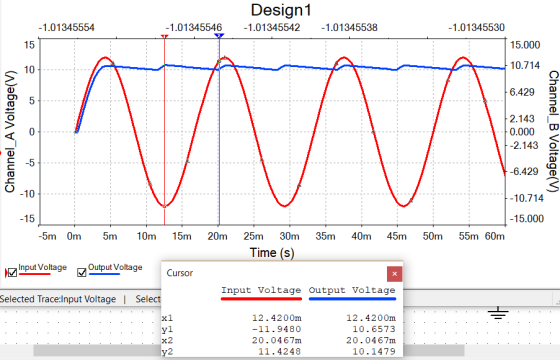Click the Selected Trace:Input Voltage status text
This screenshot has height=360, width=560.
(x=58, y=299)
